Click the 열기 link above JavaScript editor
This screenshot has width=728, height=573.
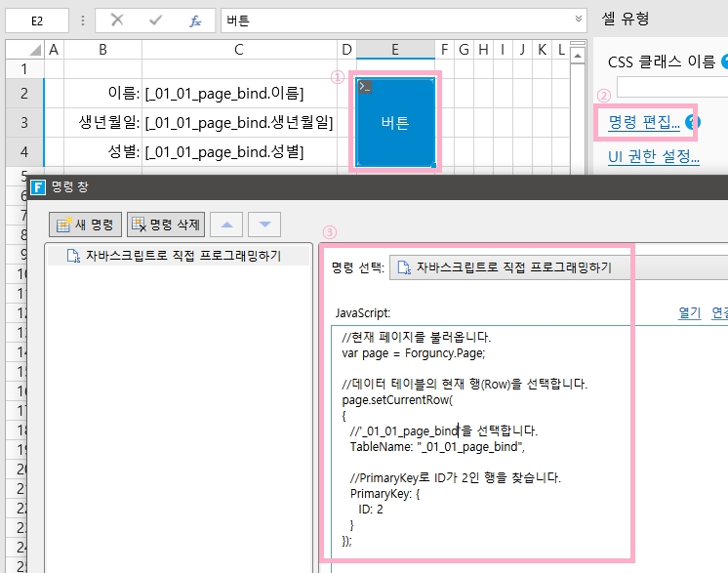[689, 312]
